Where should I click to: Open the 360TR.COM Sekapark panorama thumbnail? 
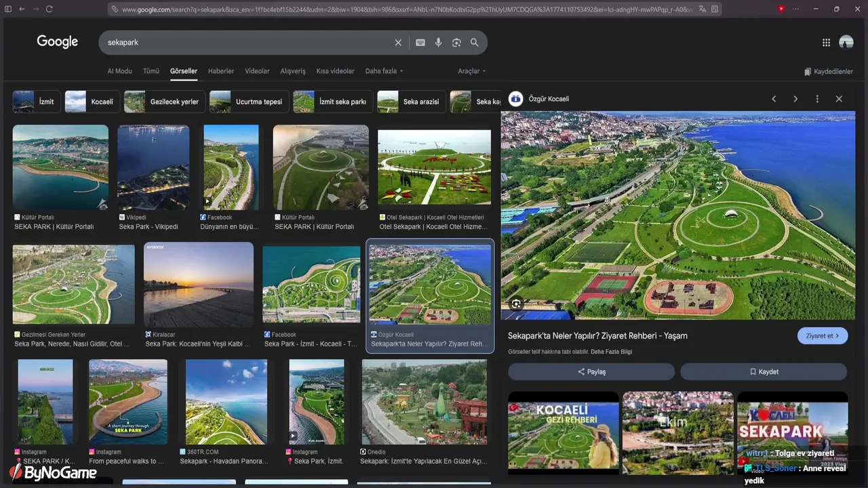pos(226,402)
